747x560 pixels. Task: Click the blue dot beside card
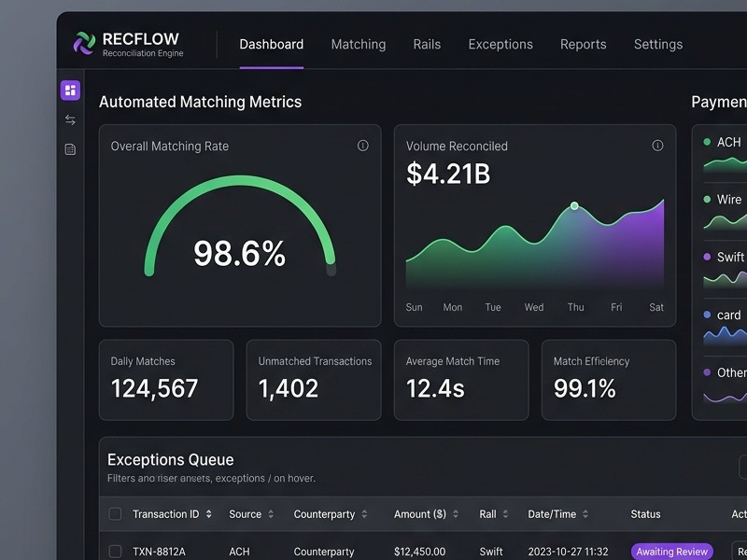pyautogui.click(x=707, y=315)
